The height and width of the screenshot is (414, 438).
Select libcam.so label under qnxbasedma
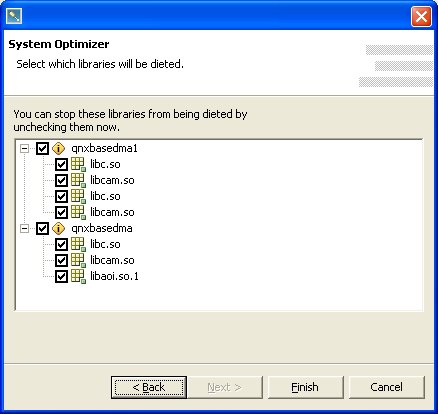click(x=112, y=260)
